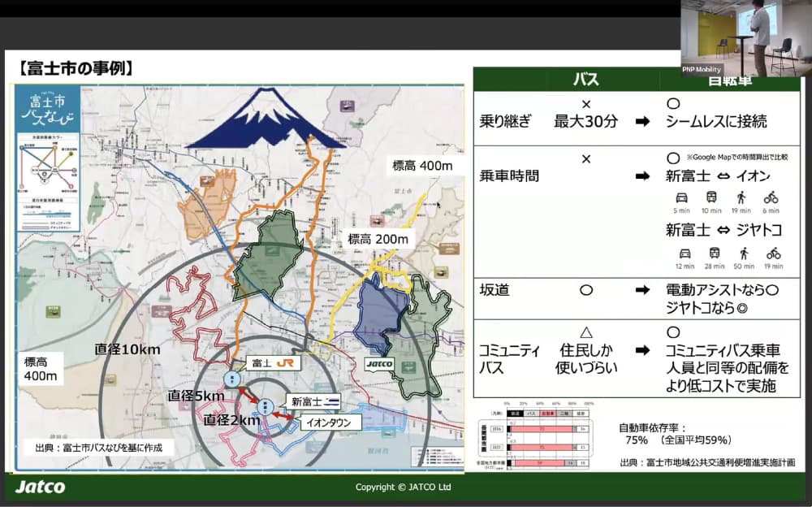Click the 標高 200m label on the map
The width and height of the screenshot is (812, 507).
pyautogui.click(x=380, y=239)
